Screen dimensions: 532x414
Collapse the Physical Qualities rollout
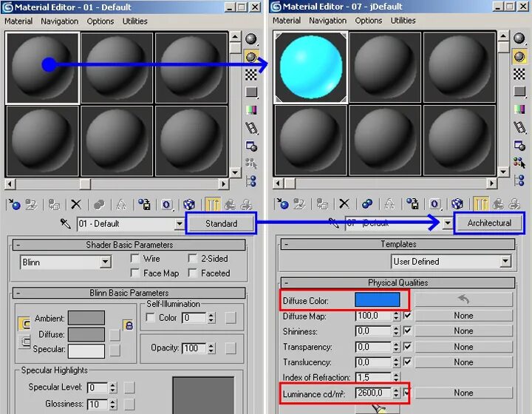[x=398, y=282]
